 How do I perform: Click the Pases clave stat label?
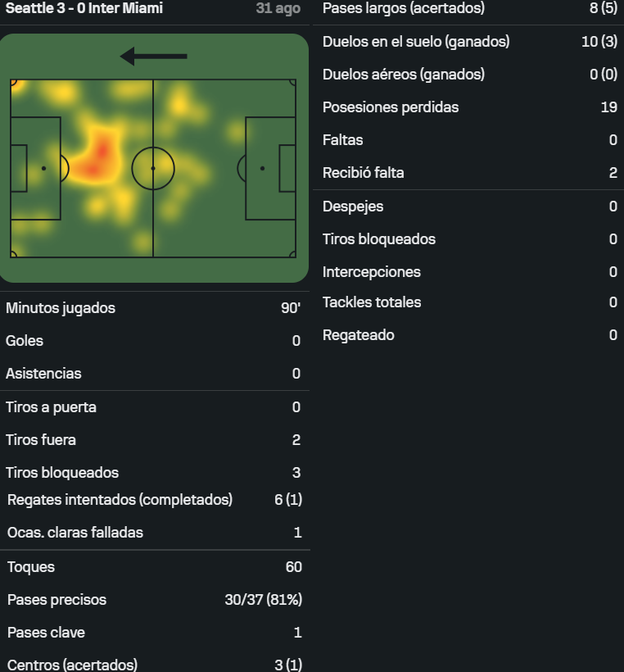[x=46, y=633]
